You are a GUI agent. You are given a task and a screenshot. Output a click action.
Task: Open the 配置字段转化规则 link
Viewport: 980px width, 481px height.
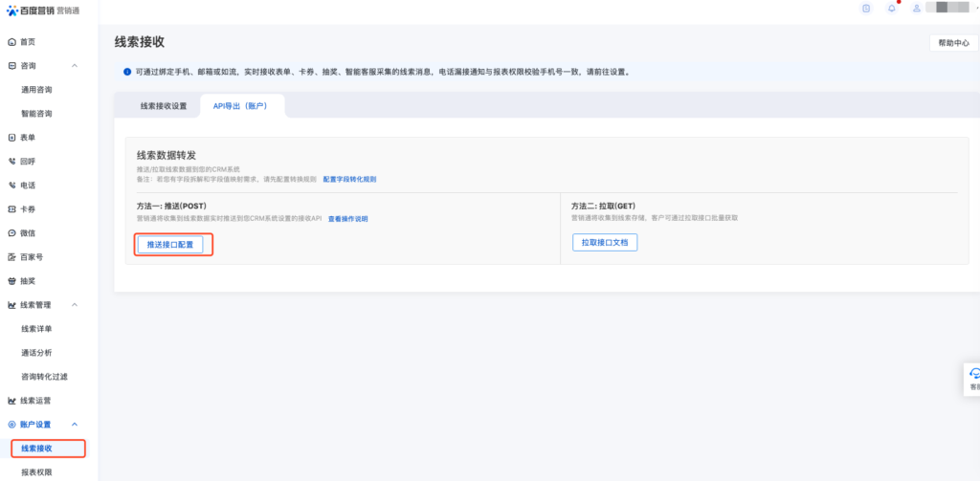click(x=349, y=180)
